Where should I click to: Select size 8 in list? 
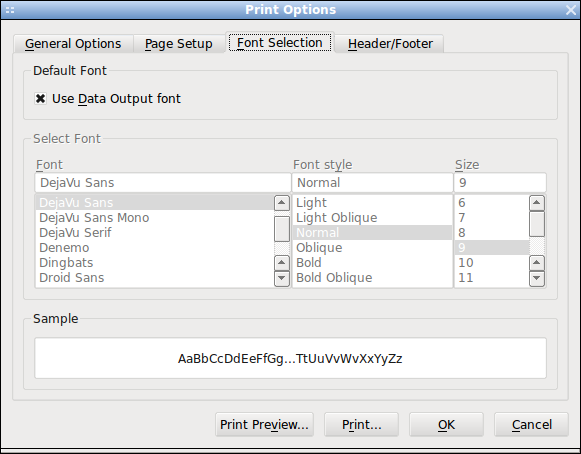492,233
